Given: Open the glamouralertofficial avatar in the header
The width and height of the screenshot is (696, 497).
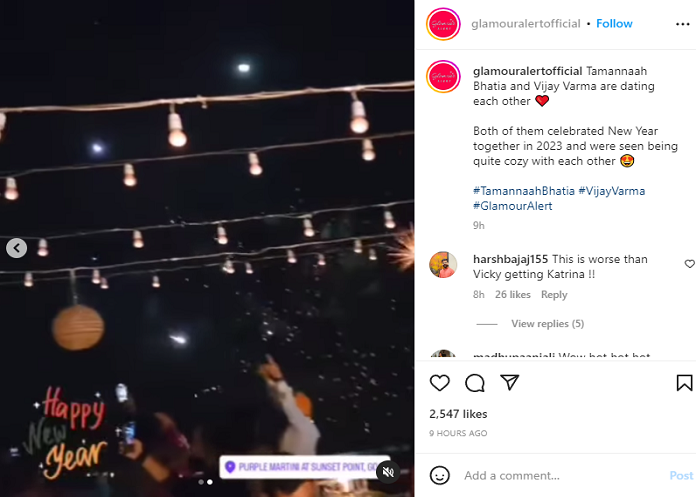Looking at the screenshot, I should coord(443,24).
